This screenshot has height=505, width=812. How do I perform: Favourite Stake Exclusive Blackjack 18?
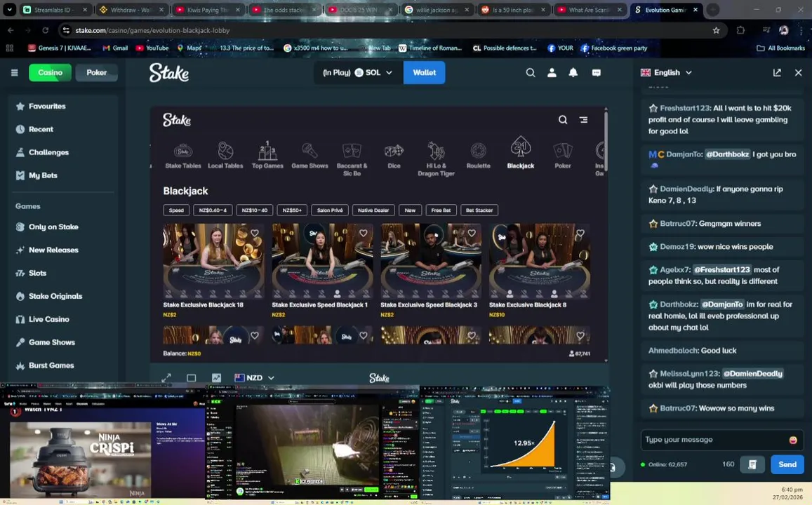(255, 234)
